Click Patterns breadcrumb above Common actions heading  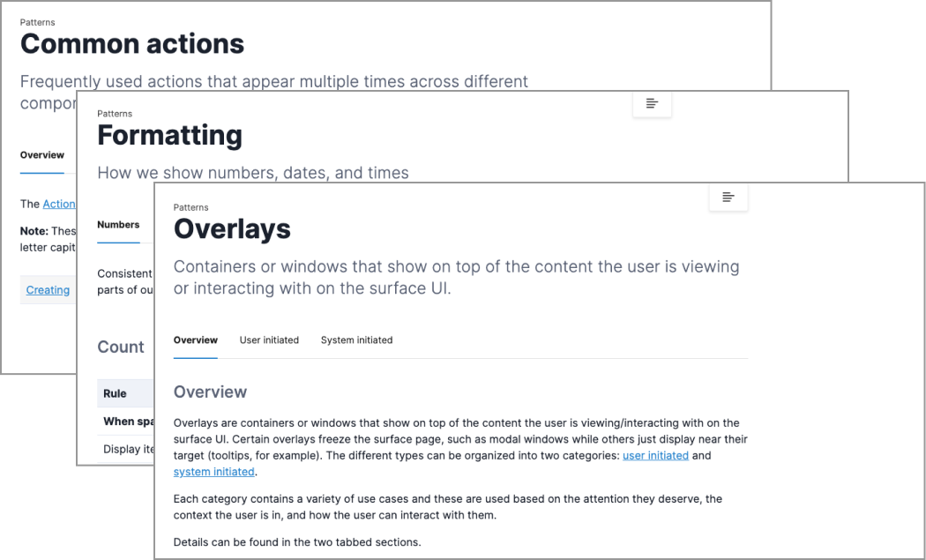pyautogui.click(x=37, y=22)
